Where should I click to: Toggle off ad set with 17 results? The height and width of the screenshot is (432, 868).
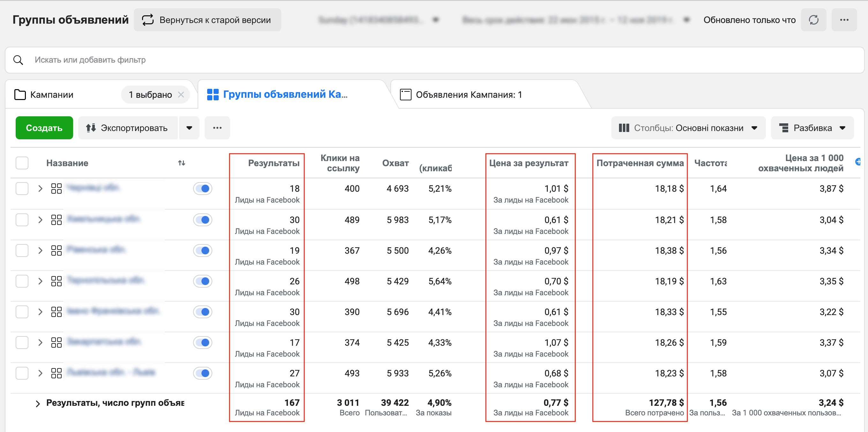(202, 343)
